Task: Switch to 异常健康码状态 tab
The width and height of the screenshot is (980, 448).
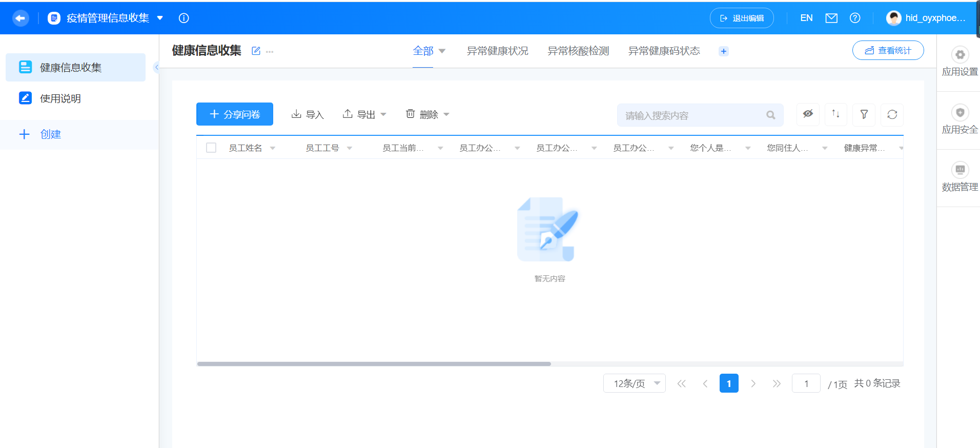Action: click(664, 51)
